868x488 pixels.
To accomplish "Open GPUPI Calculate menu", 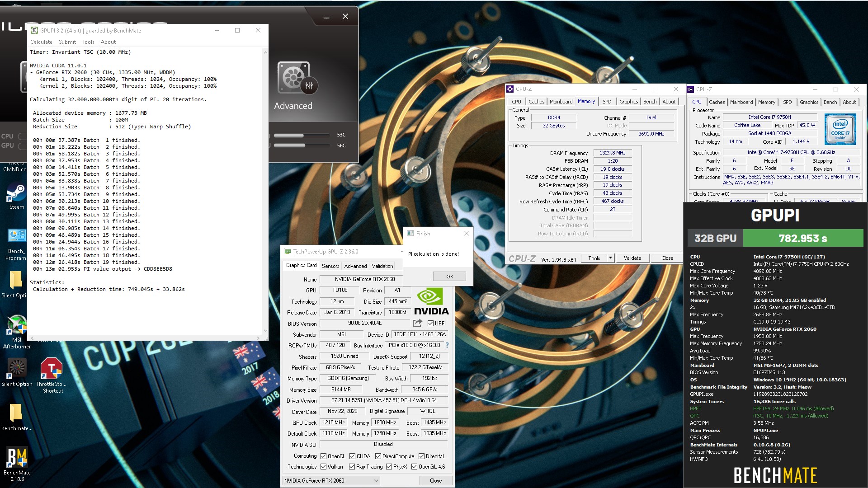I will [41, 42].
